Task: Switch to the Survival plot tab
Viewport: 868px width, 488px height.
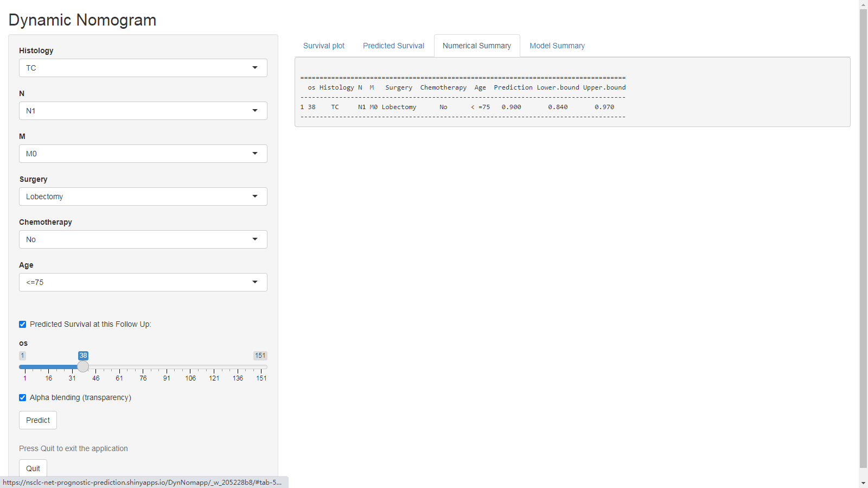Action: (324, 46)
